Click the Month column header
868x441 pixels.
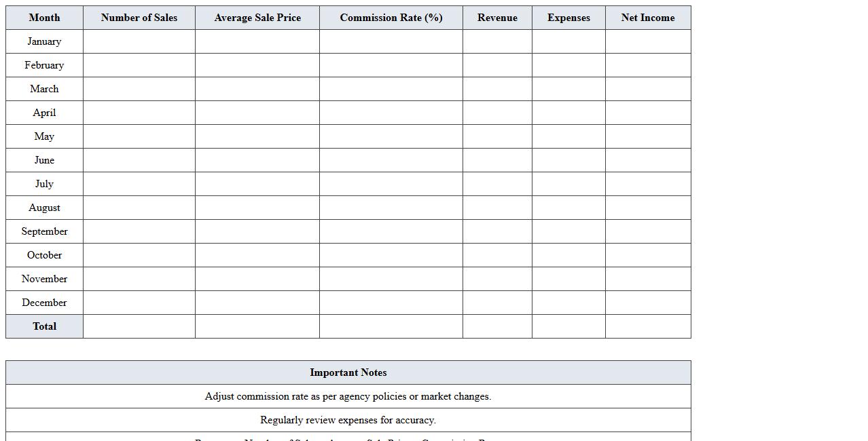[x=44, y=18]
